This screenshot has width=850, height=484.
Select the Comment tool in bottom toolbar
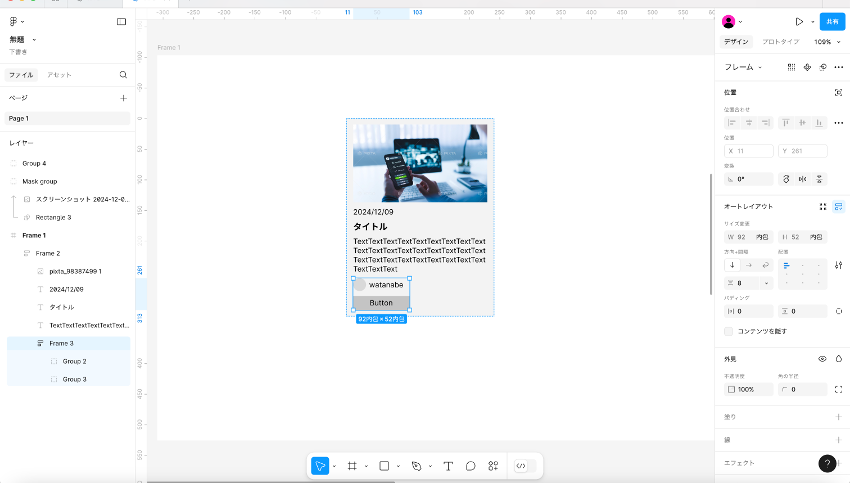pos(470,466)
